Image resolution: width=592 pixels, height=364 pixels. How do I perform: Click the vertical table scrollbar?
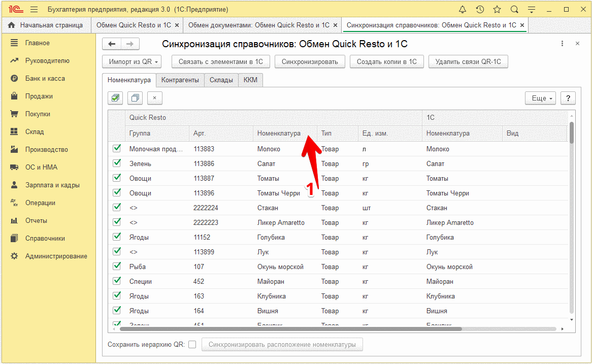pyautogui.click(x=572, y=133)
